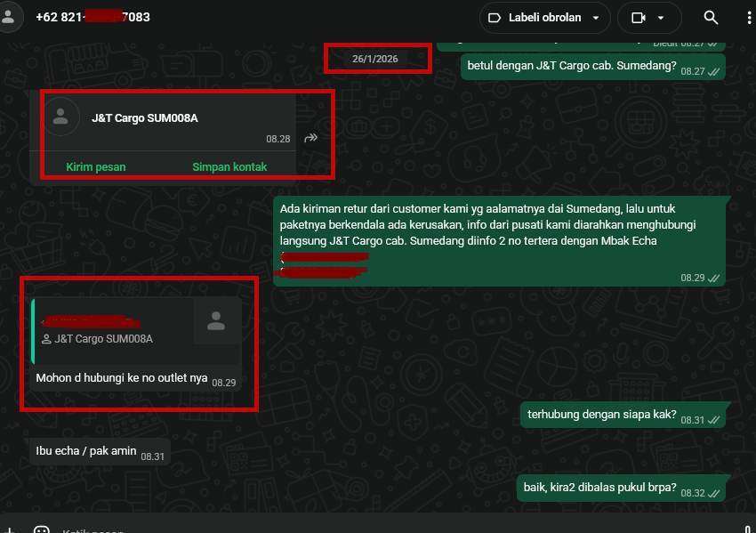756x533 pixels.
Task: Click the search icon in chat header
Action: (x=711, y=18)
